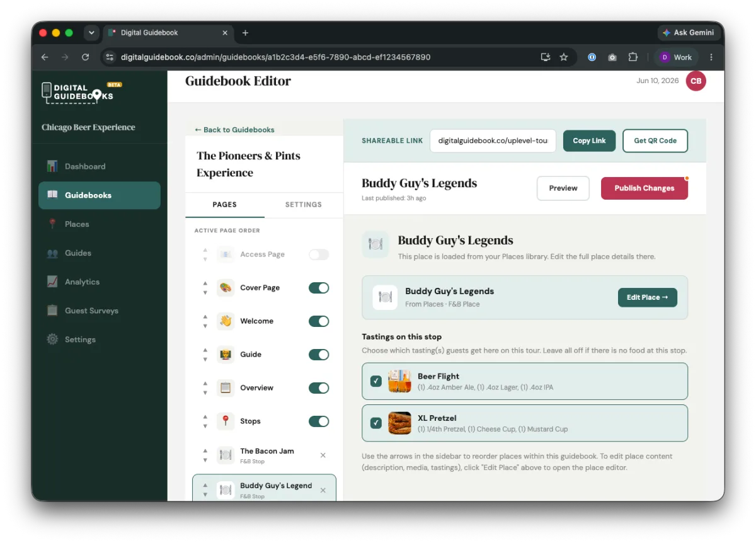Screen dimensions: 756x543
Task: Toggle the Guide page switch
Action: [x=319, y=355]
